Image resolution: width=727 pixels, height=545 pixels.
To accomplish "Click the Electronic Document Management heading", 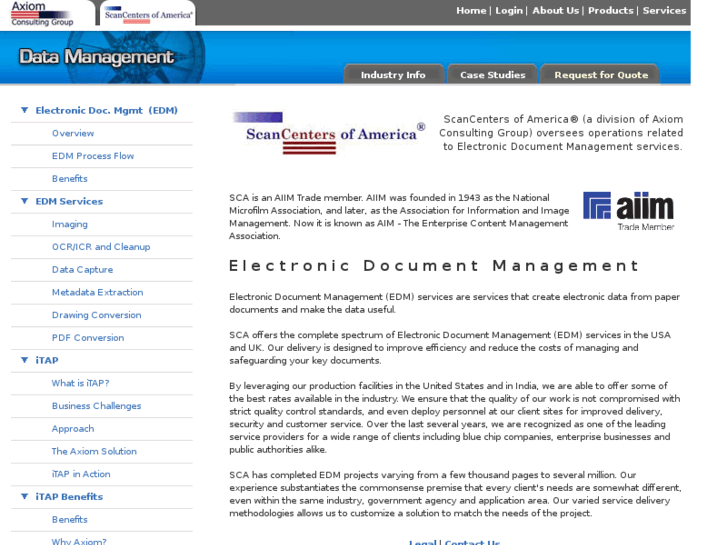I will 434,266.
